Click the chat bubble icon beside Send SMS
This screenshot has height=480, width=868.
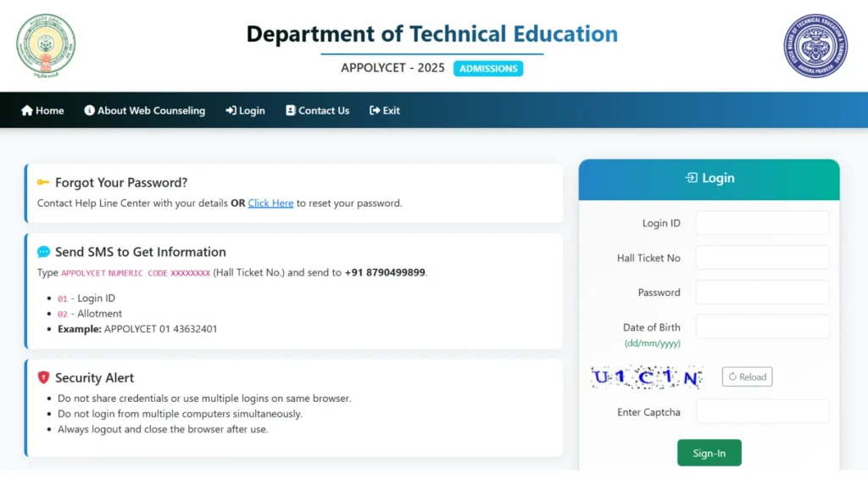click(43, 252)
